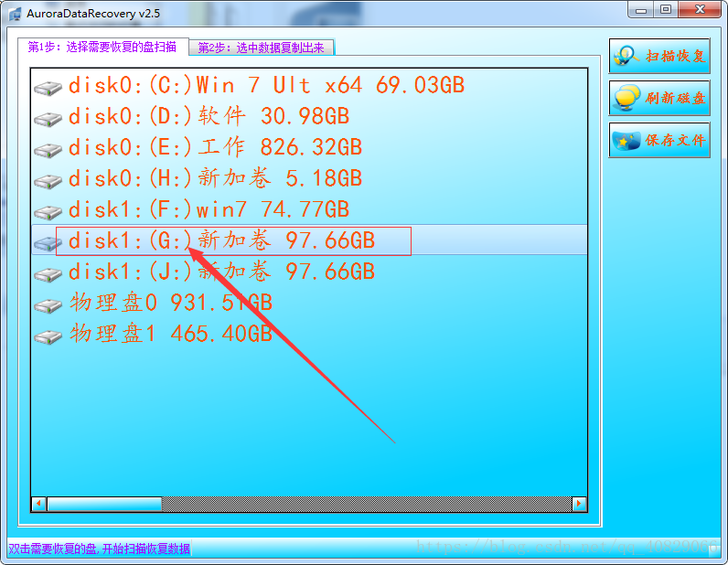Select disk0 (H:) 新加卷 5.18GB entry
Screen dimensions: 728x565
215,178
